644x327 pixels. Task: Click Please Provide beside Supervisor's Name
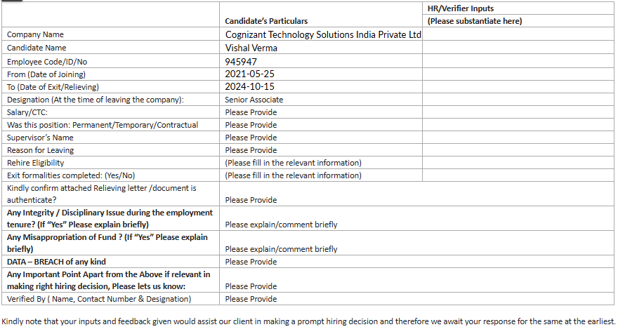[251, 138]
